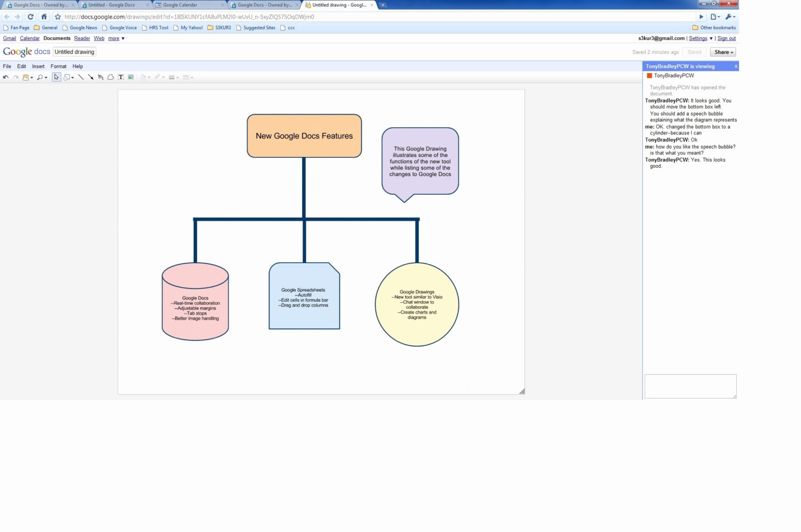Viewport: 801px width, 532px height.
Task: Click the TonyBradleyPCW orange viewer marker
Action: 650,76
